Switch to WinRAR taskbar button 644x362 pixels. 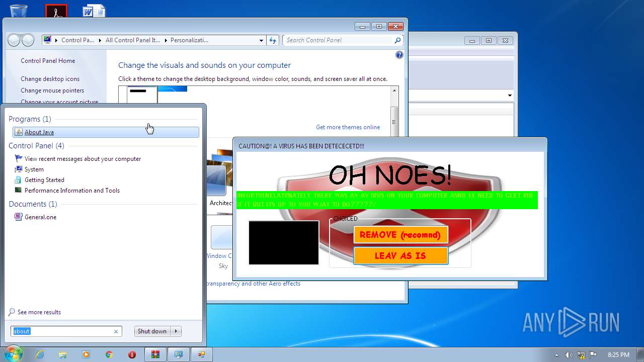(x=155, y=354)
